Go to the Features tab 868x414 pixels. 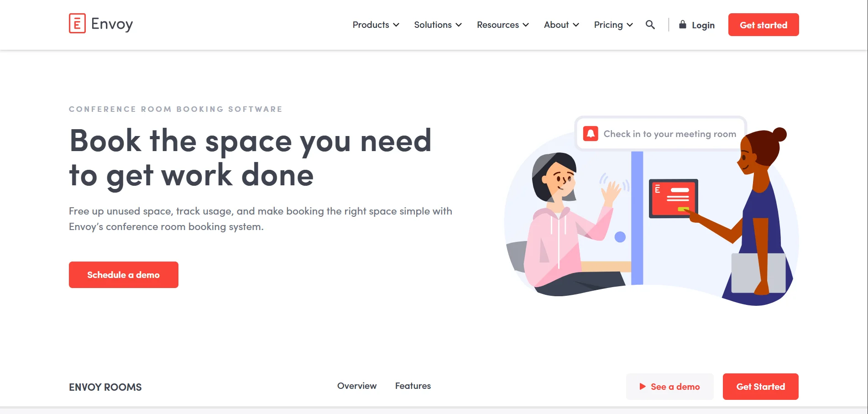coord(413,386)
